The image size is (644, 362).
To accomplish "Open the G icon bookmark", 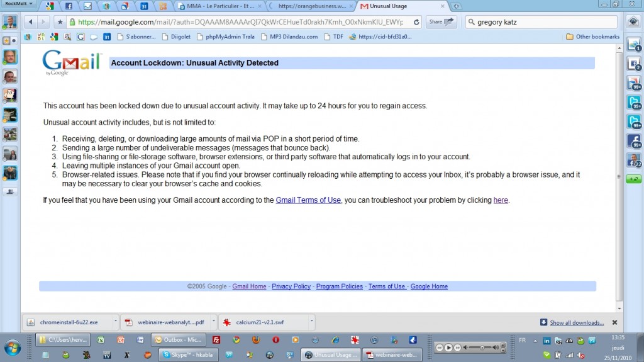I will (80, 37).
